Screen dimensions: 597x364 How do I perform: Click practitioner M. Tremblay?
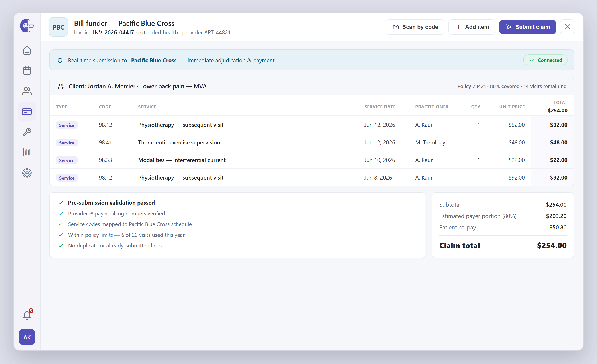click(430, 142)
